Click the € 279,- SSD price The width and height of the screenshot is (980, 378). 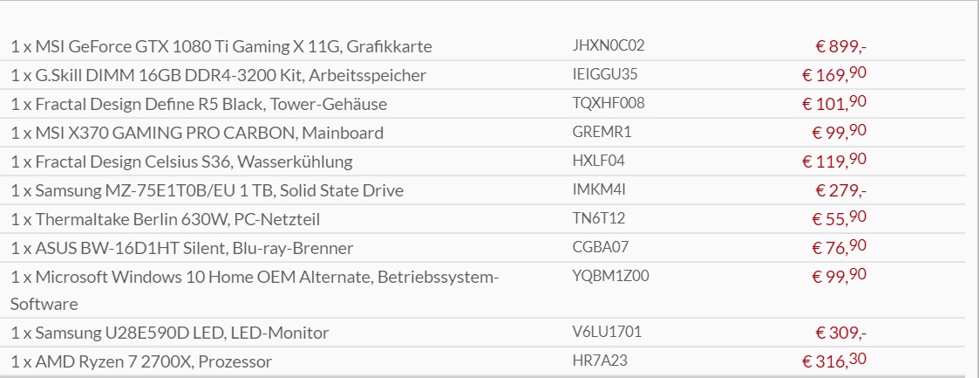click(x=840, y=190)
